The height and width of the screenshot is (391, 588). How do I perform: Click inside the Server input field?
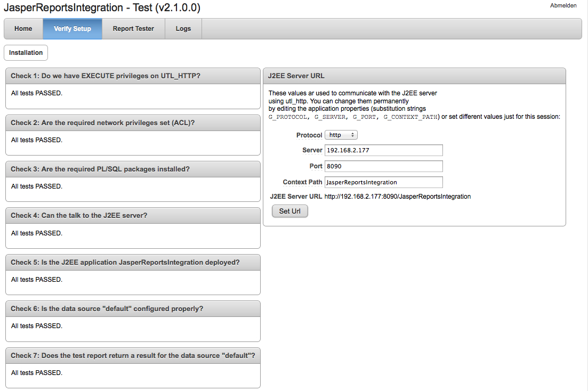coord(383,150)
